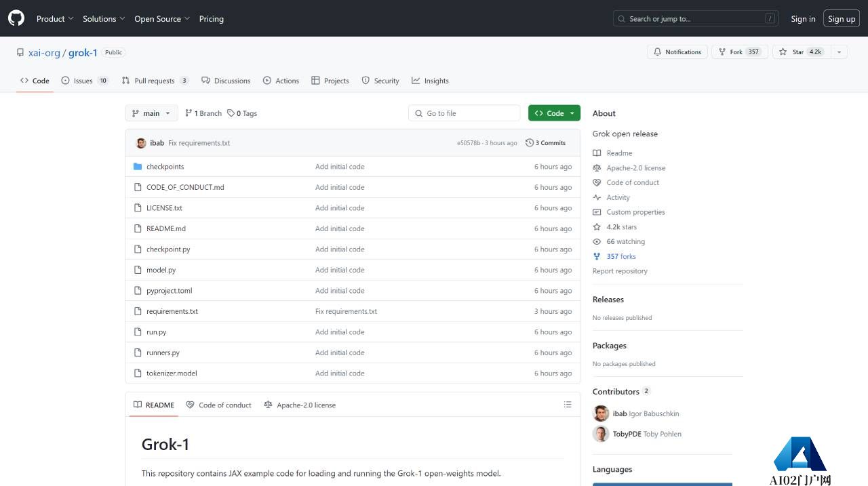
Task: Click commit hash e50578b
Action: point(469,143)
